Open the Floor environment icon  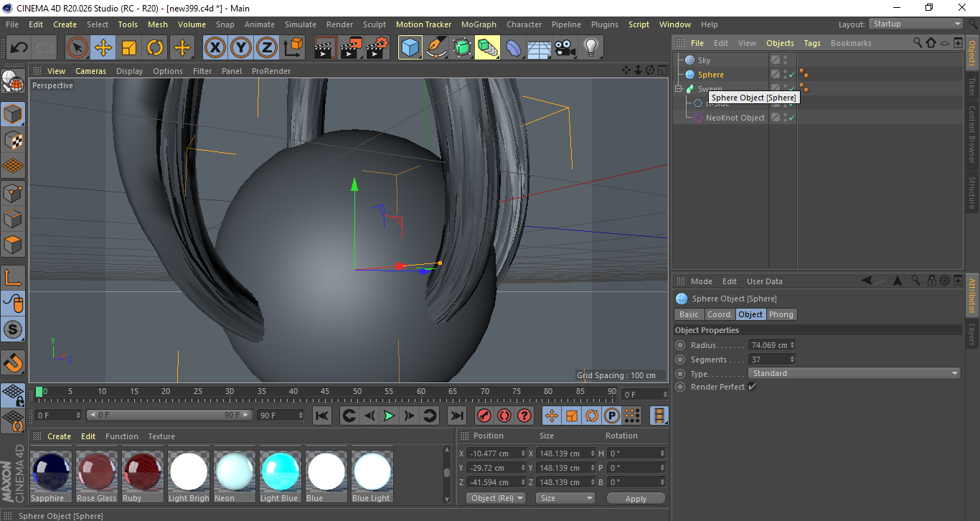pyautogui.click(x=539, y=48)
